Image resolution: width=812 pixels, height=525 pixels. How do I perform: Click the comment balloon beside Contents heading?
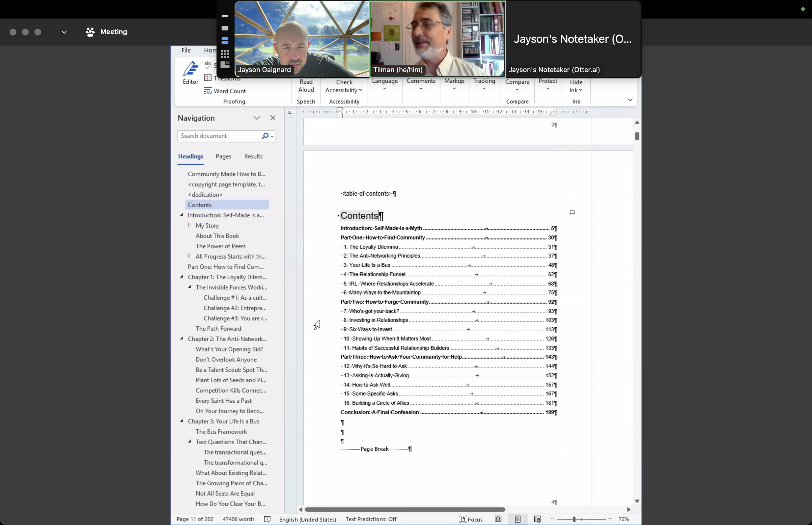tap(572, 213)
